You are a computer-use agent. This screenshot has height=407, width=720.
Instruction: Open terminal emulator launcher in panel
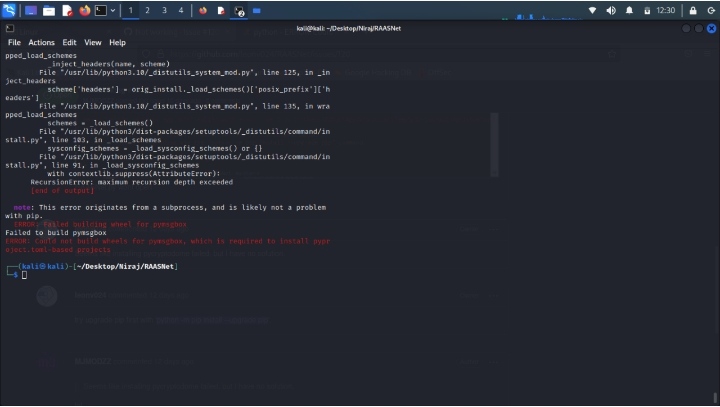101,11
